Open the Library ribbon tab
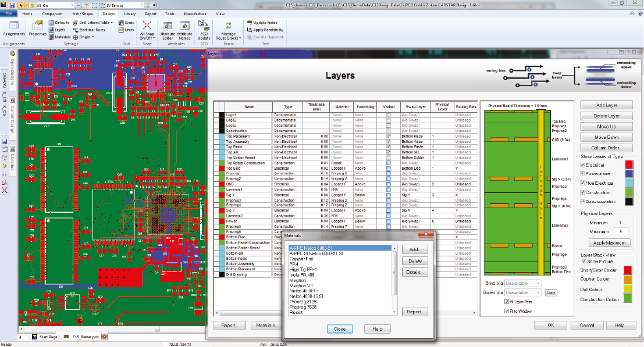The image size is (644, 347). 130,13
